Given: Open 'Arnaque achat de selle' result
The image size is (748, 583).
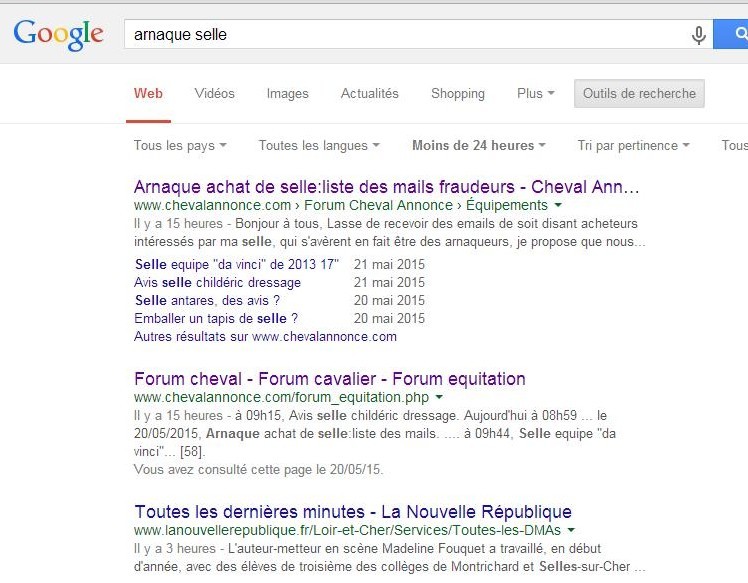Looking at the screenshot, I should point(386,187).
